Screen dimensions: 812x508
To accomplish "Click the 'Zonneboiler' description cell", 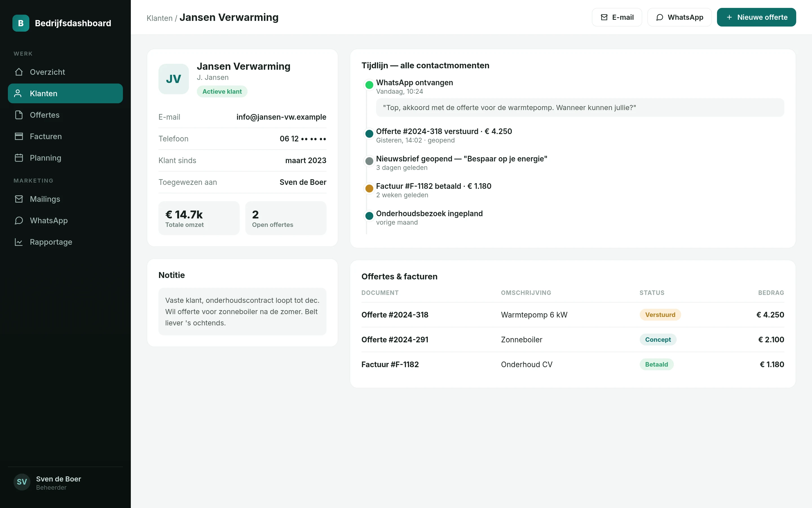I will coord(521,340).
